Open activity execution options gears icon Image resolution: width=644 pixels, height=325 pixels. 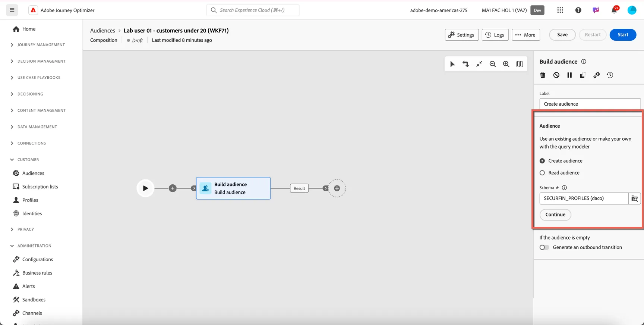(x=596, y=75)
